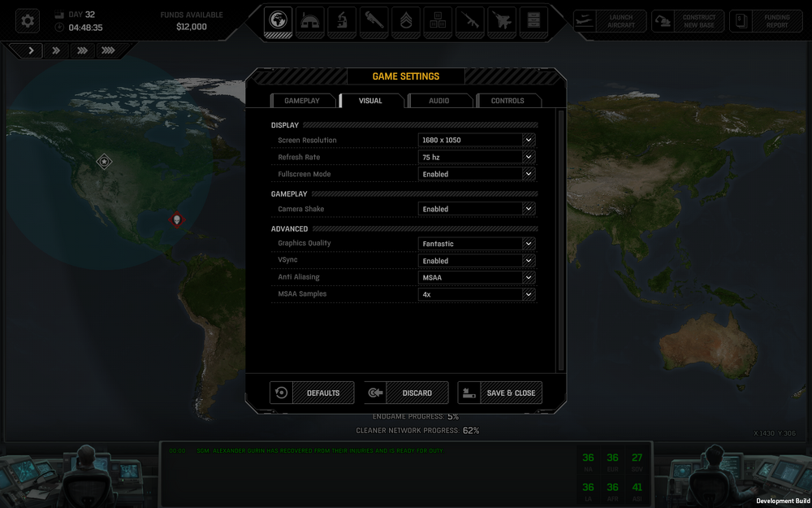The image size is (812, 508).
Task: Open the settings gear menu
Action: coord(28,21)
